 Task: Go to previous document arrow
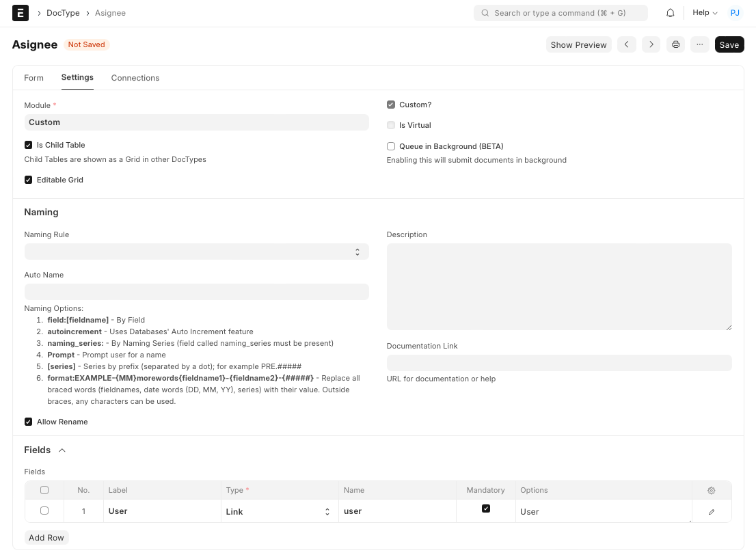point(627,44)
